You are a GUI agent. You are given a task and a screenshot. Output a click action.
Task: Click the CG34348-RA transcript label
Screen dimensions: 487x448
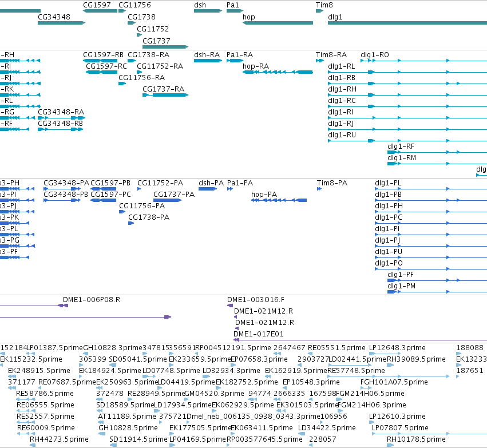(61, 112)
